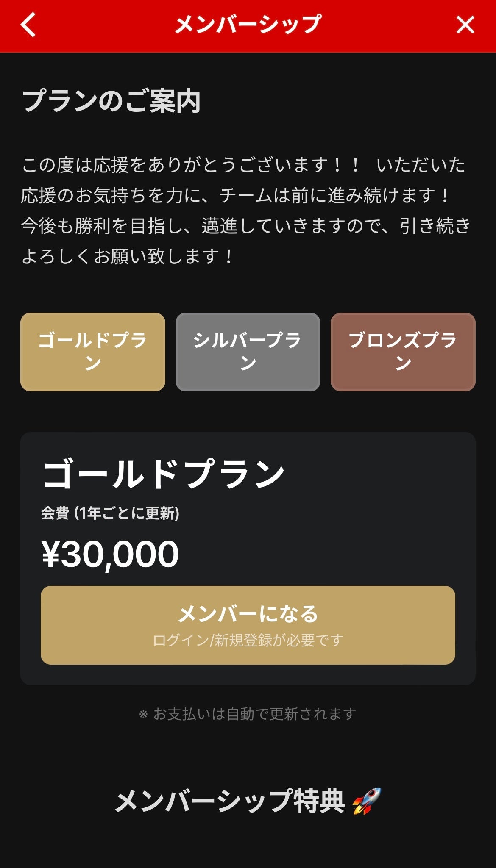This screenshot has width=496, height=868.
Task: Click the メンバーシップ title in the red header
Action: click(248, 25)
